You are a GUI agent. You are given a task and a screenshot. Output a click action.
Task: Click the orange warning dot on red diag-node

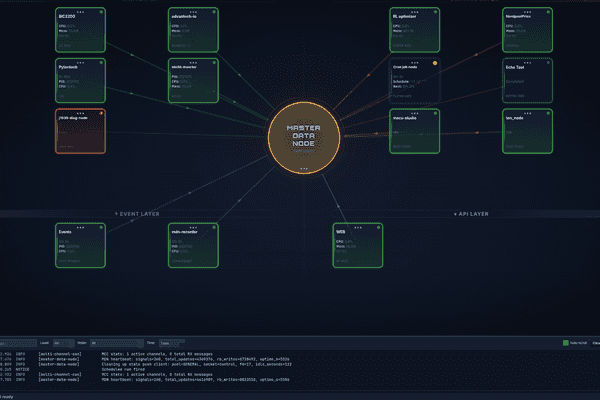(101, 113)
